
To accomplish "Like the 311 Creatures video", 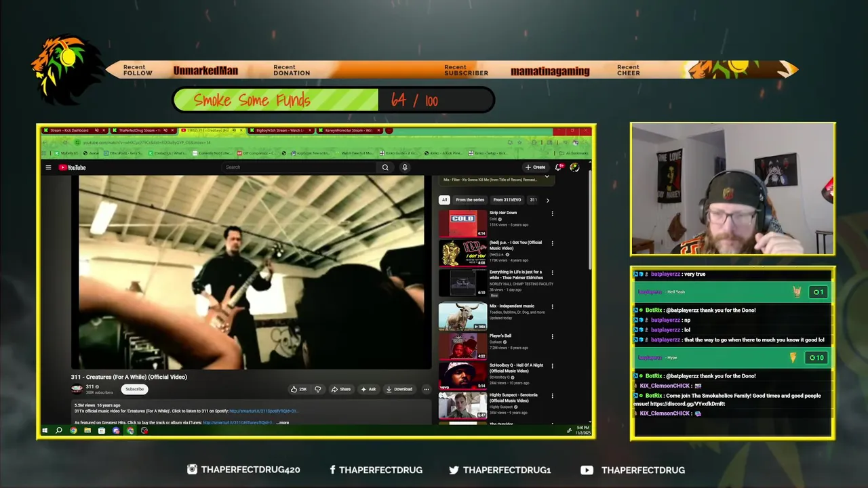I will click(298, 389).
